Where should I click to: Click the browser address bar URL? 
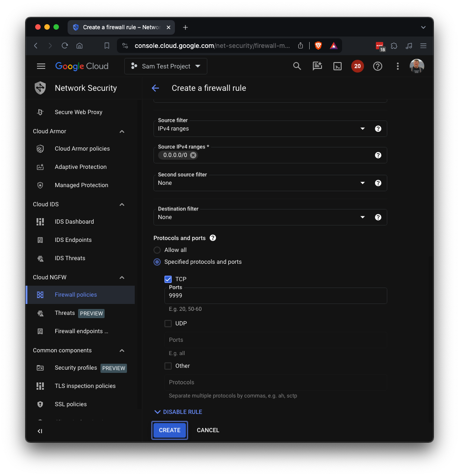(x=212, y=46)
